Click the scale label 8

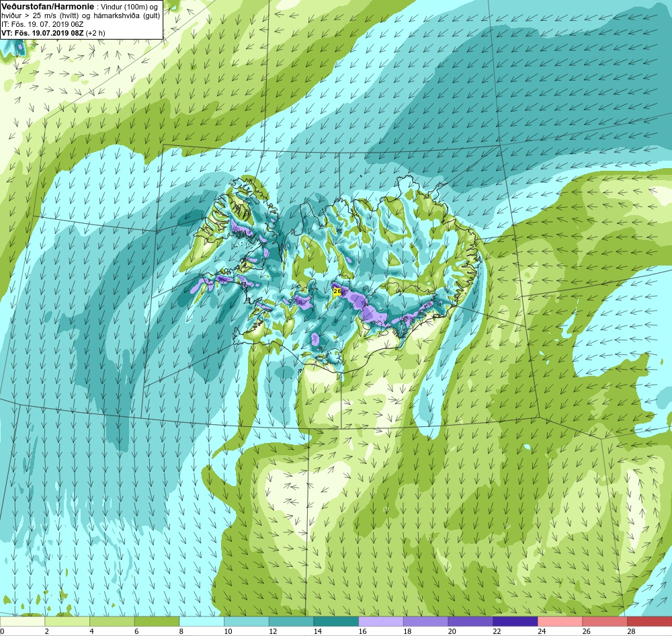(181, 631)
